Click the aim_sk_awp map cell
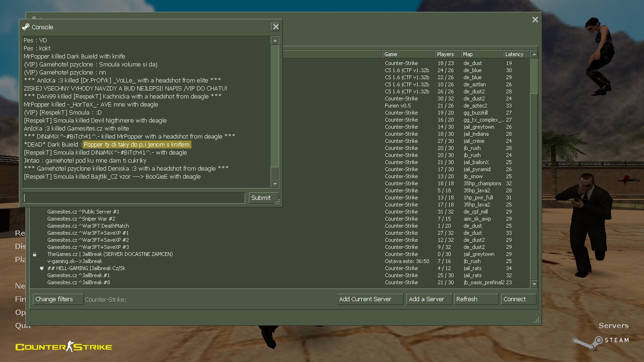 477,219
